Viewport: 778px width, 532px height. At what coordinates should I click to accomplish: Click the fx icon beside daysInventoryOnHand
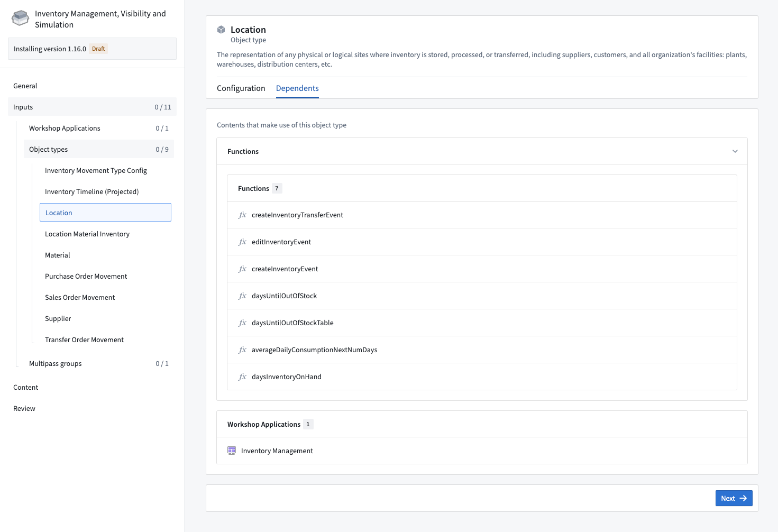click(242, 377)
